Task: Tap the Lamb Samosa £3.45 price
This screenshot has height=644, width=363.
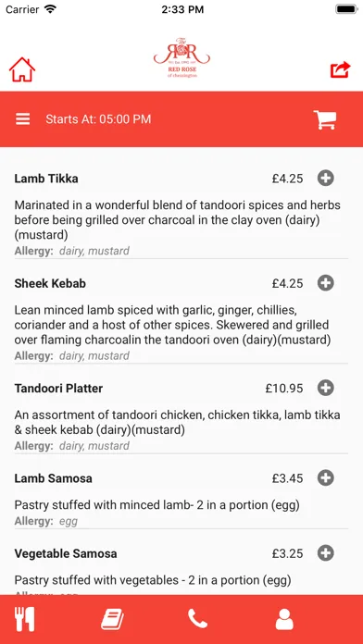Action: click(287, 478)
